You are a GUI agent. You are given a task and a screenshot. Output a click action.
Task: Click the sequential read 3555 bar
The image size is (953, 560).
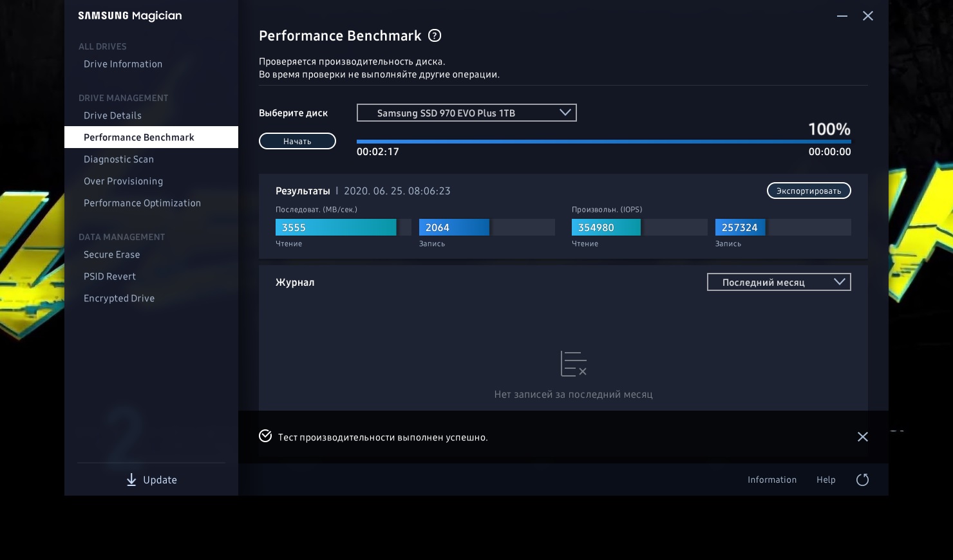click(343, 227)
